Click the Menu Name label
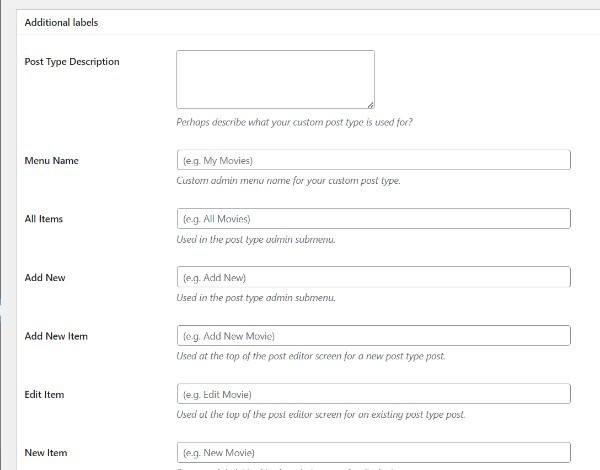The image size is (600, 470). [52, 160]
